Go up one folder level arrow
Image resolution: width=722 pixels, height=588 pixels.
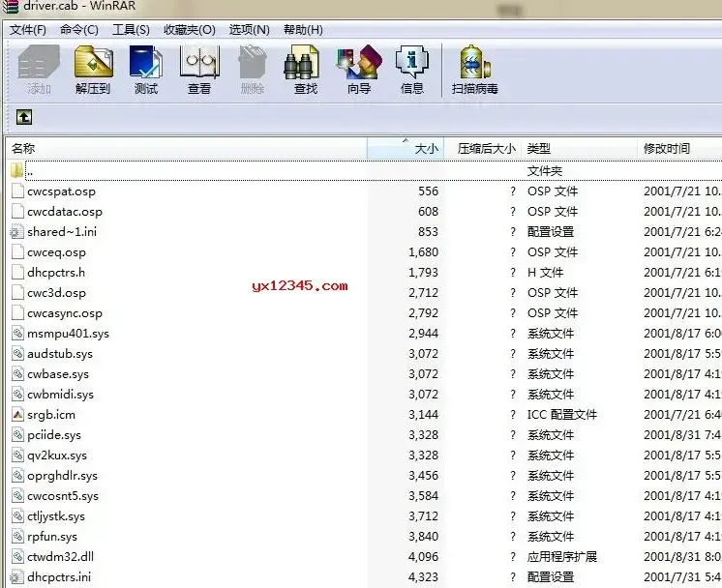tap(24, 117)
